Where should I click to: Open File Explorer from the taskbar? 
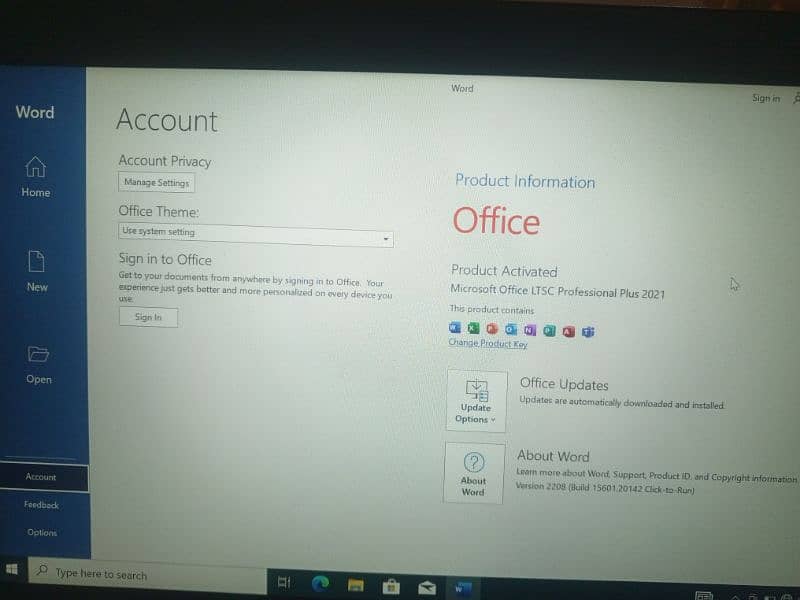[x=355, y=584]
